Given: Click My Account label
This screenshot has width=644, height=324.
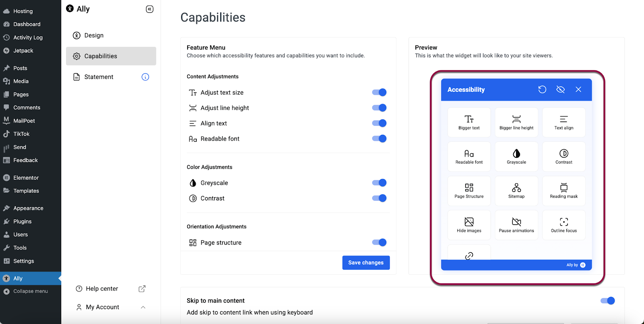Looking at the screenshot, I should click(x=102, y=307).
